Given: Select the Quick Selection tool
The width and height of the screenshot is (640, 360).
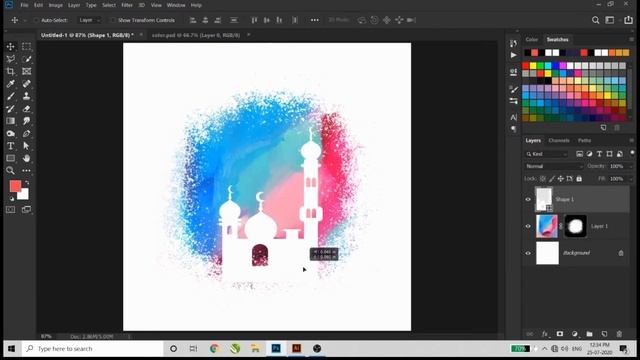Looking at the screenshot, I should (27, 59).
